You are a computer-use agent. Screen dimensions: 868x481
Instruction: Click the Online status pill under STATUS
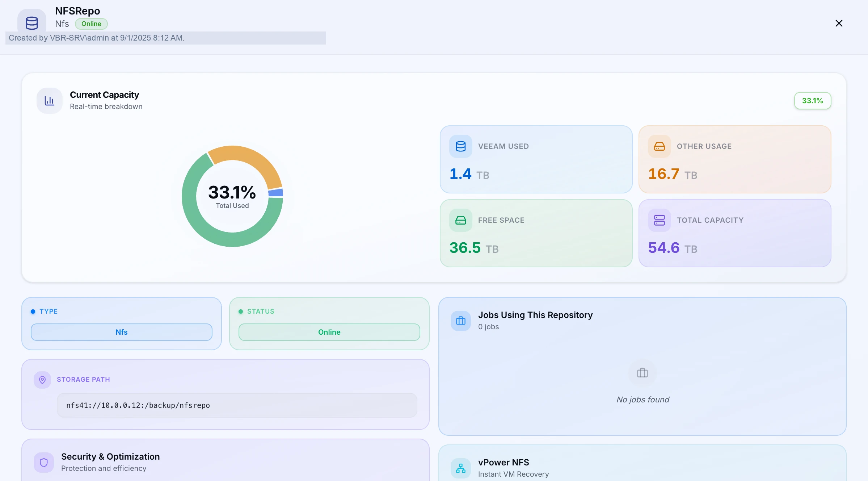pos(329,332)
